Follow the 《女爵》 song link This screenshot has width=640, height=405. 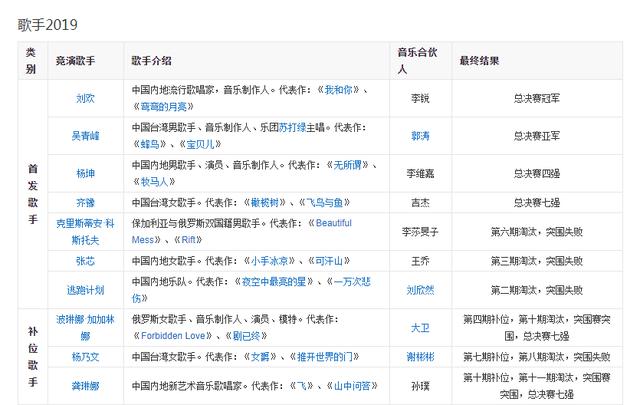click(x=260, y=357)
